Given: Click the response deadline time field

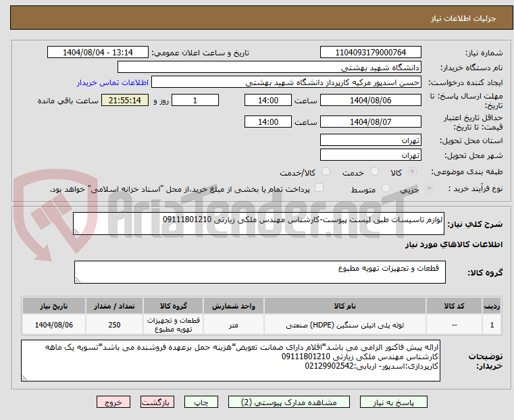Looking at the screenshot, I should pos(268,100).
